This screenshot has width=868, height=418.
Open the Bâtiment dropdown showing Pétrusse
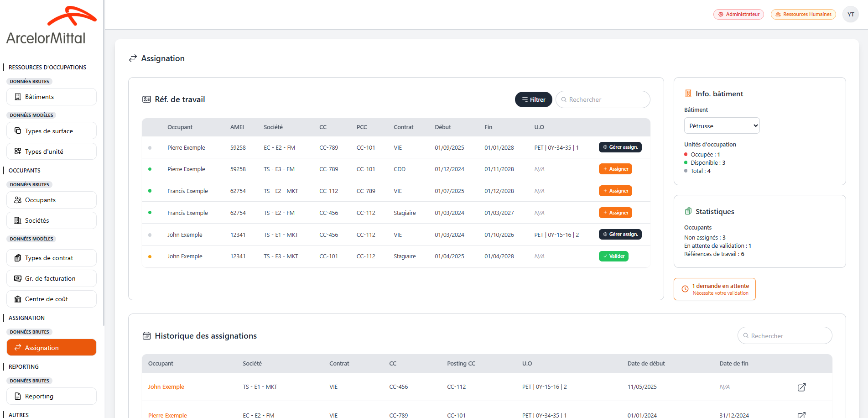point(722,126)
